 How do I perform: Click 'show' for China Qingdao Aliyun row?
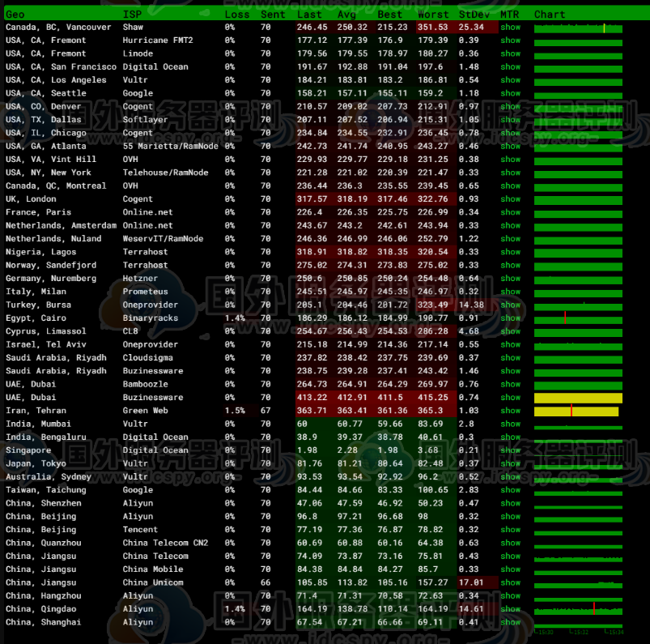(x=510, y=609)
